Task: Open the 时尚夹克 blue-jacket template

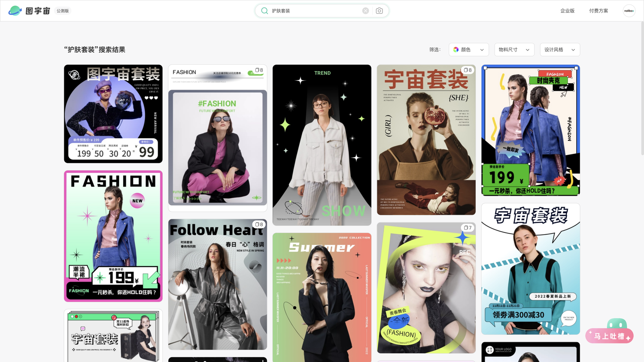Action: pyautogui.click(x=531, y=130)
